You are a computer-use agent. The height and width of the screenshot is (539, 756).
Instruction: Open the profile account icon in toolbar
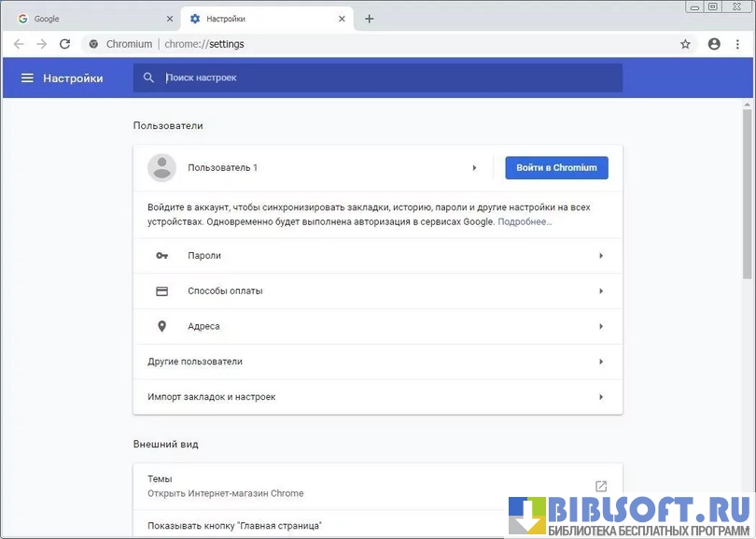click(x=714, y=44)
